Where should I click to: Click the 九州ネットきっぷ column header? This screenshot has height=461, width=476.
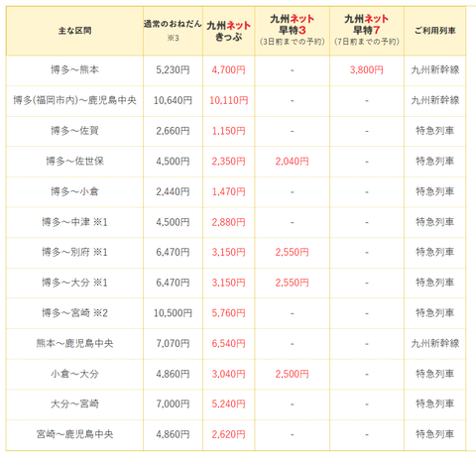point(228,31)
